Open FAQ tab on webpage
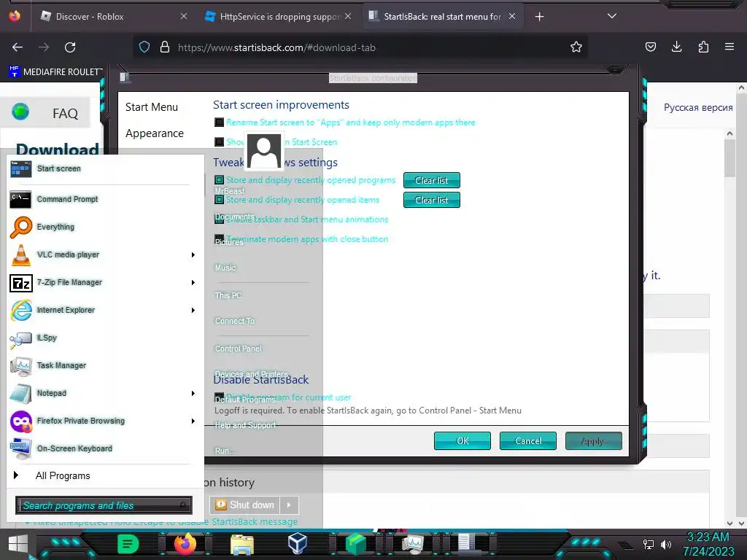 click(65, 113)
